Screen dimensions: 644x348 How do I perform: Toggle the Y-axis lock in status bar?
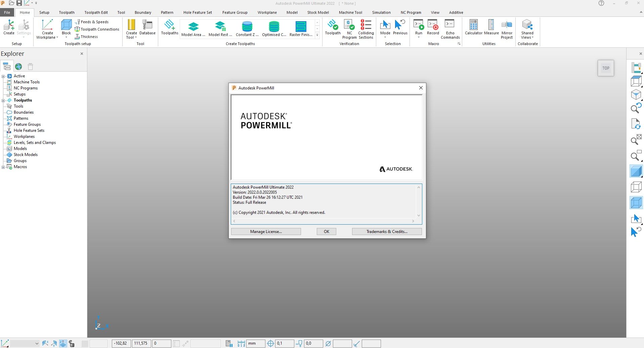pos(54,343)
